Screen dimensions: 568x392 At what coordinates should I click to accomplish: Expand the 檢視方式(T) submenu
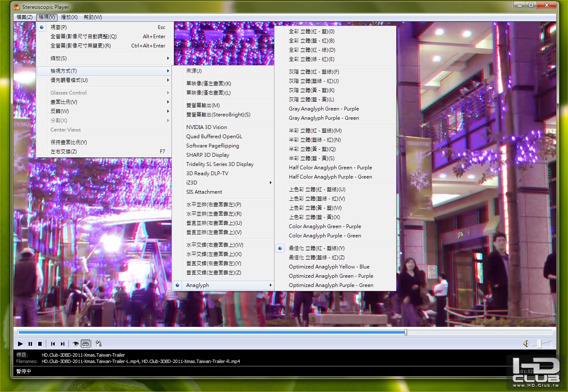(104, 71)
